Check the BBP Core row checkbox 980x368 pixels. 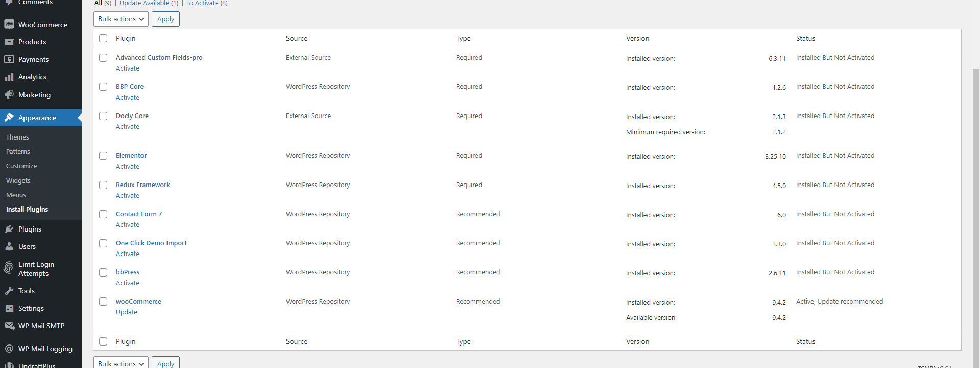[103, 87]
